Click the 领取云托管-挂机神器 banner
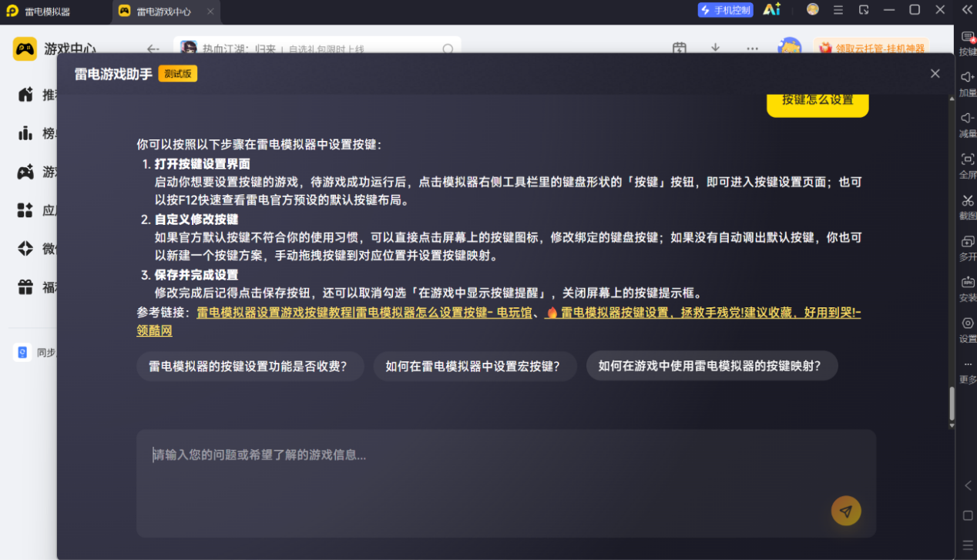Viewport: 977px width, 560px height. (871, 48)
